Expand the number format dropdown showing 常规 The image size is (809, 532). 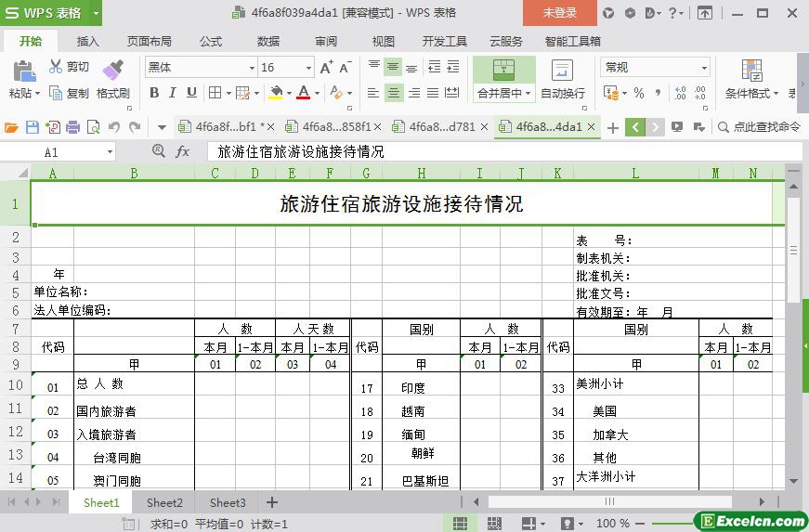(x=704, y=68)
